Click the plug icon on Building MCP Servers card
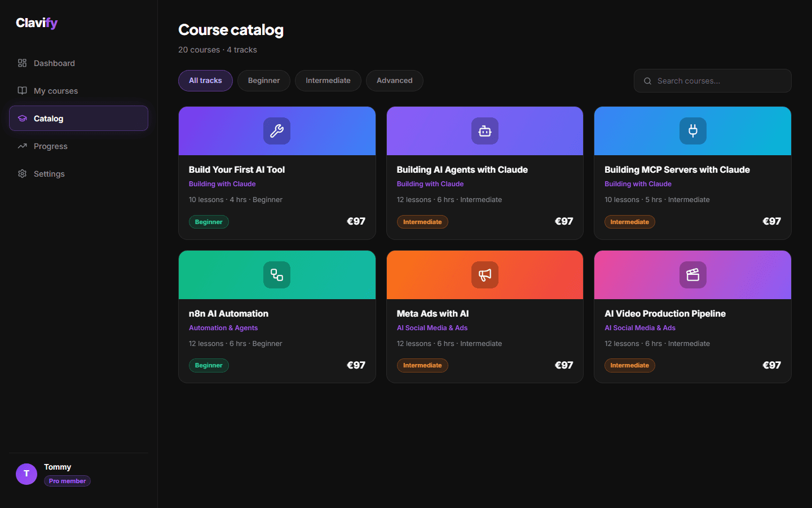 [x=693, y=131]
